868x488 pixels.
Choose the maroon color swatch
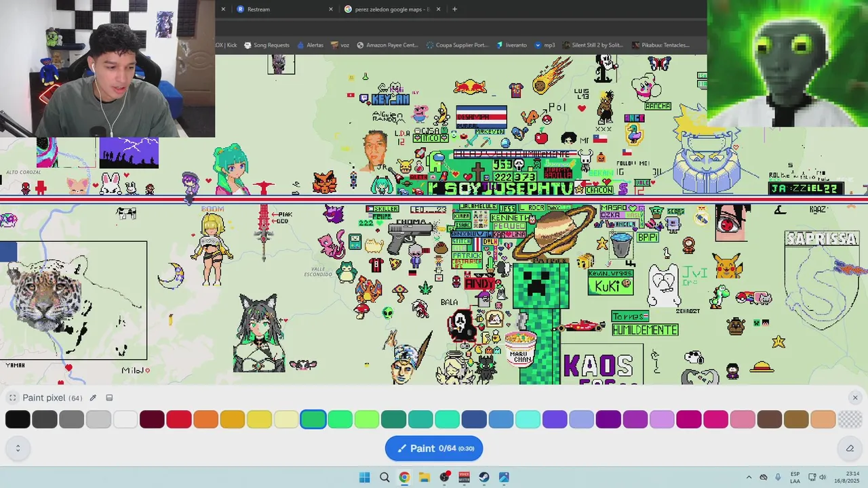coord(152,420)
